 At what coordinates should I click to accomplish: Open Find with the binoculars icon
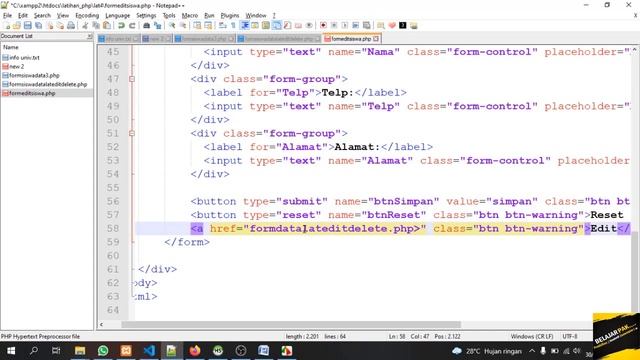(147, 25)
